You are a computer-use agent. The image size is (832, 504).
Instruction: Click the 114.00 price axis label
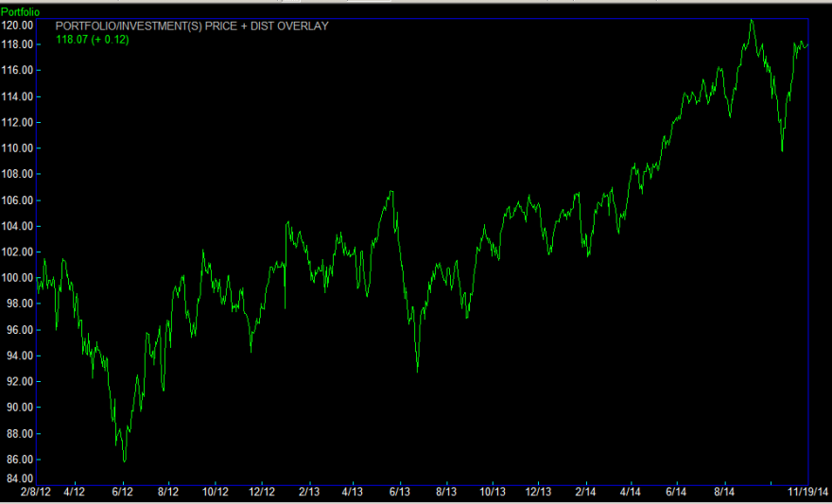tap(17, 96)
